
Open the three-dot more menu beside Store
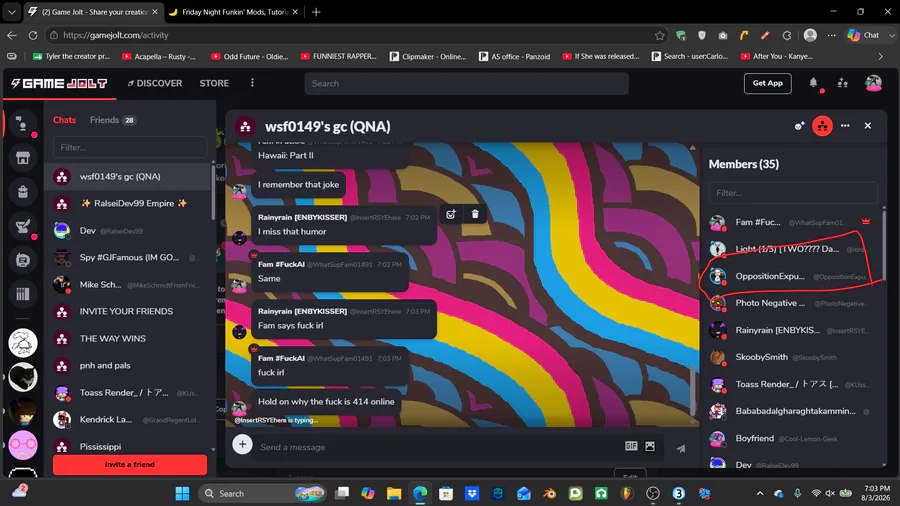point(252,83)
